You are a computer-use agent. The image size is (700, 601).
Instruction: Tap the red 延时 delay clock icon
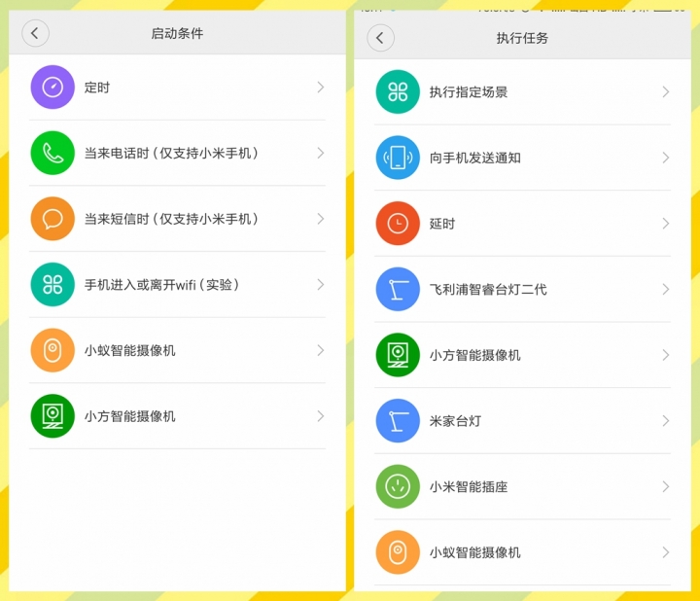pos(398,224)
